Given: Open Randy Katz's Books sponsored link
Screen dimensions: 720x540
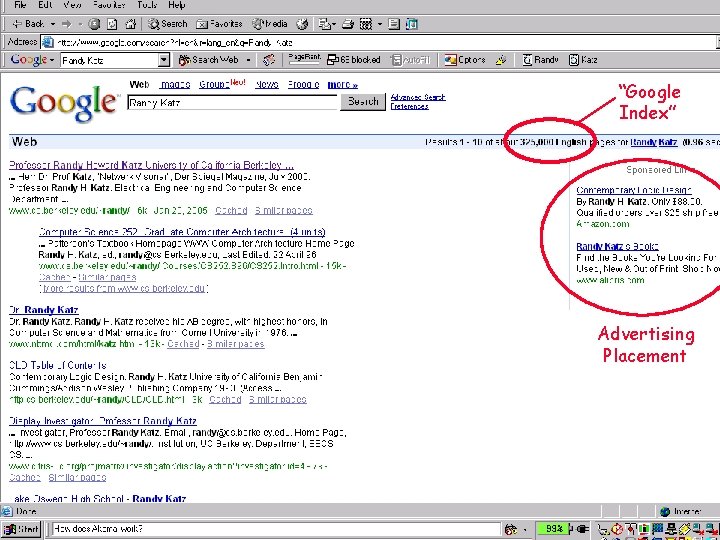Looking at the screenshot, I should pos(618,247).
